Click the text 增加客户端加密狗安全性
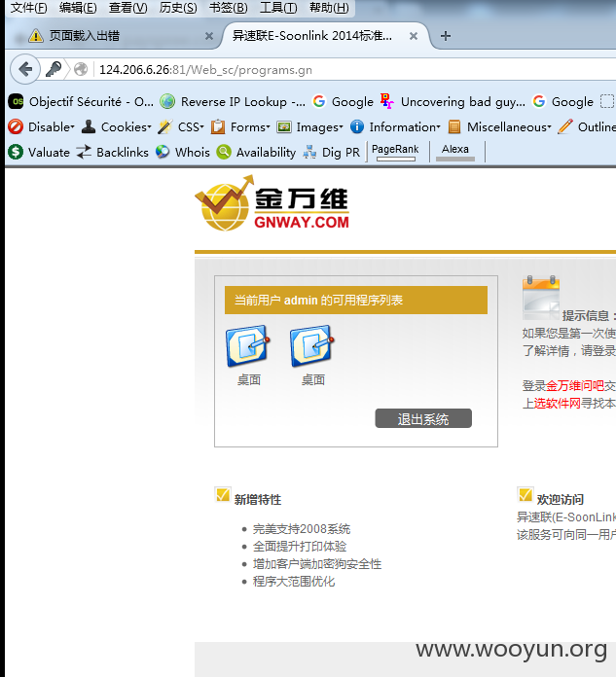616x677 pixels. (317, 564)
